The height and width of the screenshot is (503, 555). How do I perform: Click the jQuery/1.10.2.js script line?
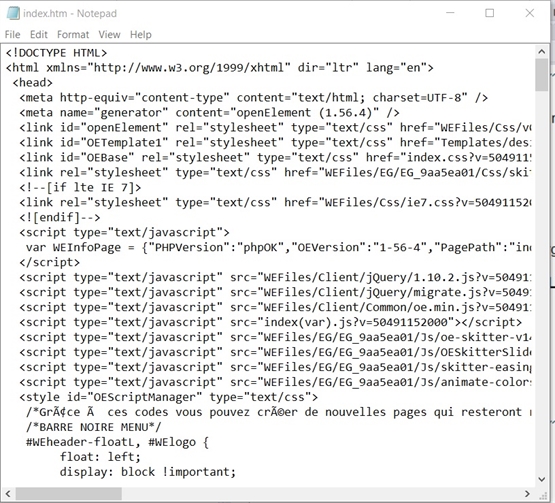pyautogui.click(x=275, y=277)
